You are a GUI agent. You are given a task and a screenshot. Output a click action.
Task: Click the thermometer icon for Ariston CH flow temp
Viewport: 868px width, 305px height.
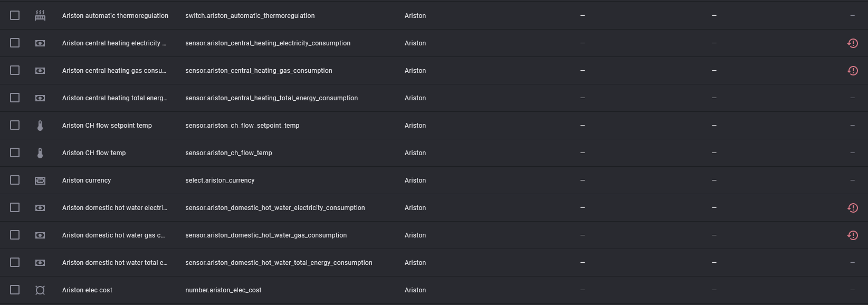(40, 152)
